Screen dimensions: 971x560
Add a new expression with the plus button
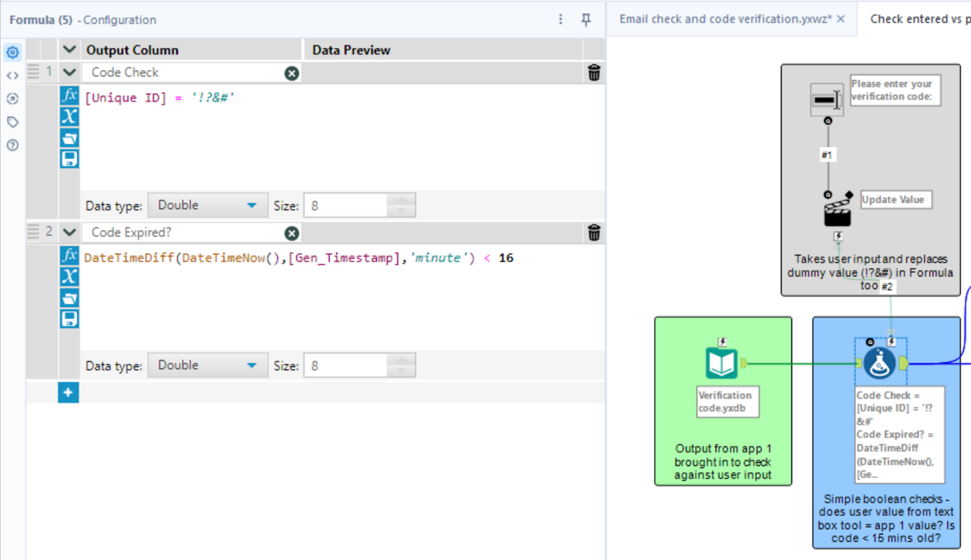pos(68,393)
